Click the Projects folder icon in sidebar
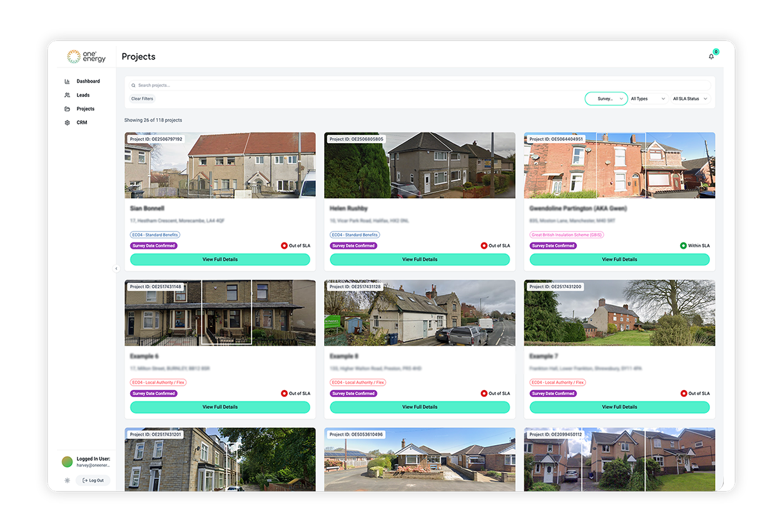 [67, 109]
